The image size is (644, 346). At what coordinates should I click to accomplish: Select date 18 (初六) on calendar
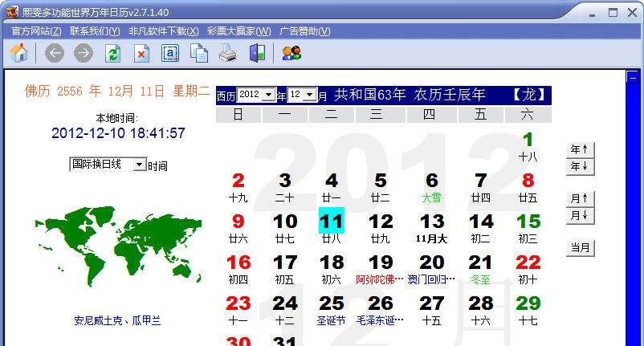[x=332, y=263]
